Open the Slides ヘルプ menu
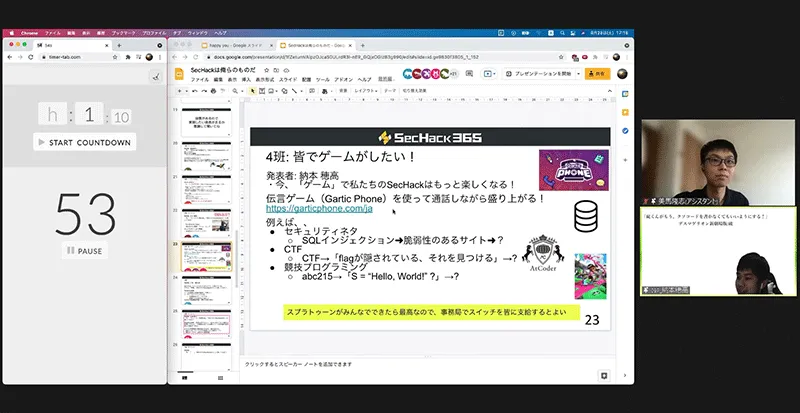The width and height of the screenshot is (800, 413). click(x=364, y=80)
